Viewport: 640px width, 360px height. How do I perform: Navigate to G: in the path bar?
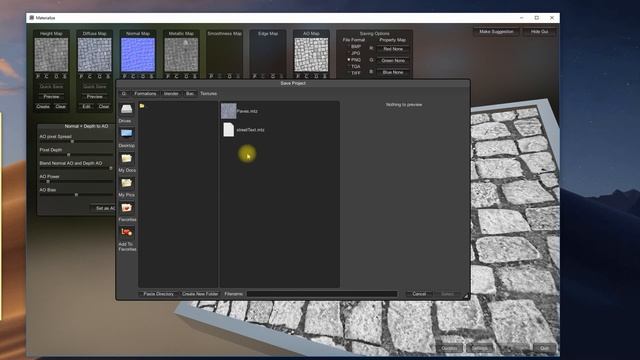(x=124, y=93)
